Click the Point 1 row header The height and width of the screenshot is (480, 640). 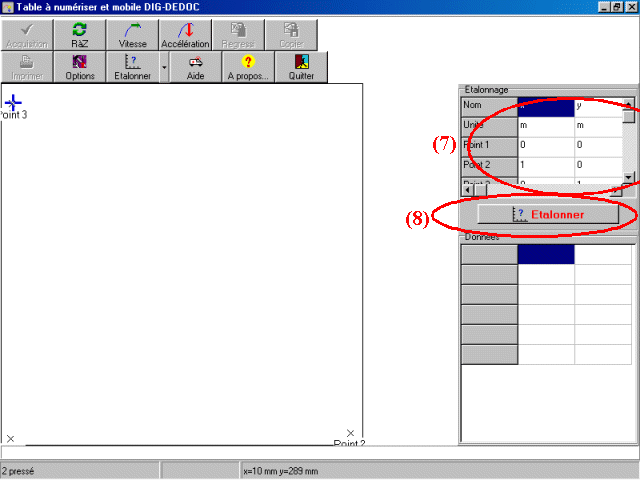click(x=488, y=145)
